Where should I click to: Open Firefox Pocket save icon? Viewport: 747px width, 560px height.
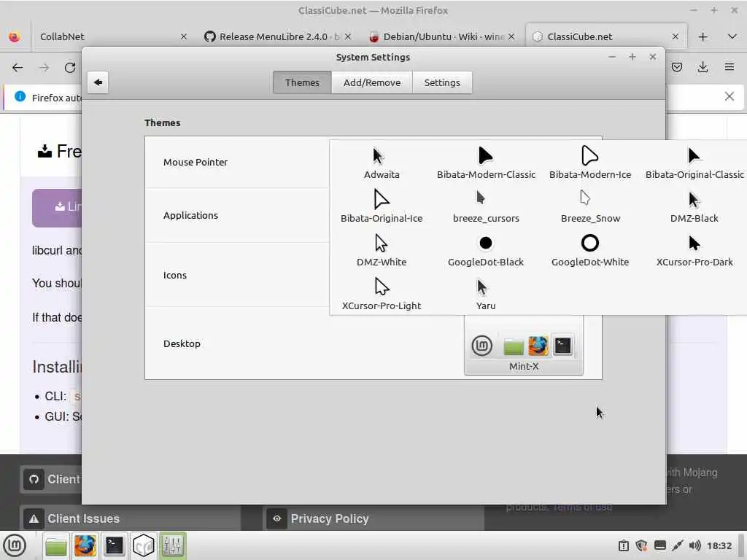(676, 67)
